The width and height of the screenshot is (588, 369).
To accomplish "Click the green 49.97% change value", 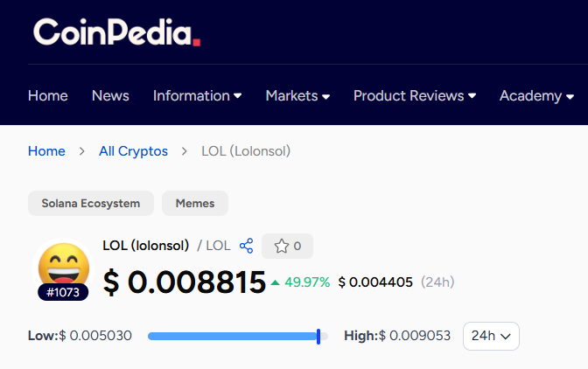I will pos(307,282).
